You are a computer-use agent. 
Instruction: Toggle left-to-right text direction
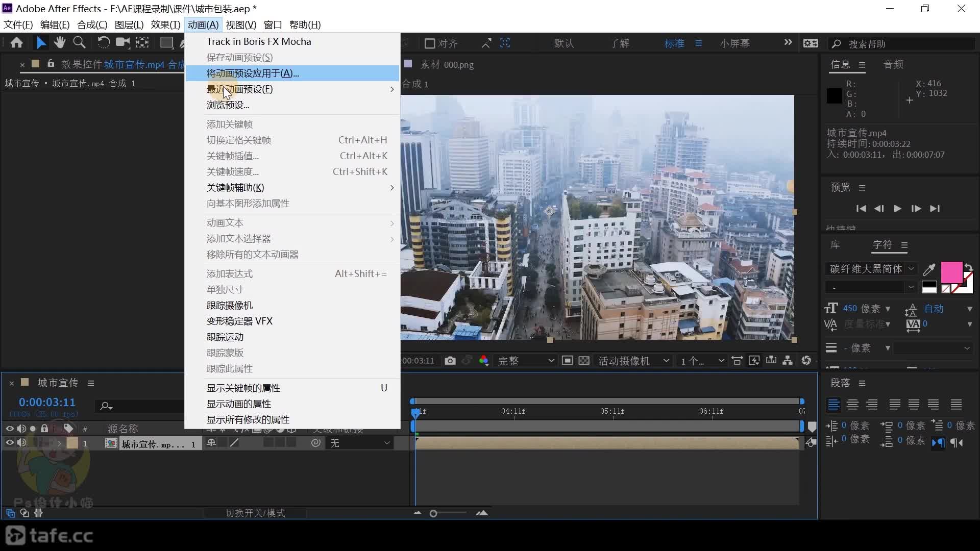tap(938, 443)
